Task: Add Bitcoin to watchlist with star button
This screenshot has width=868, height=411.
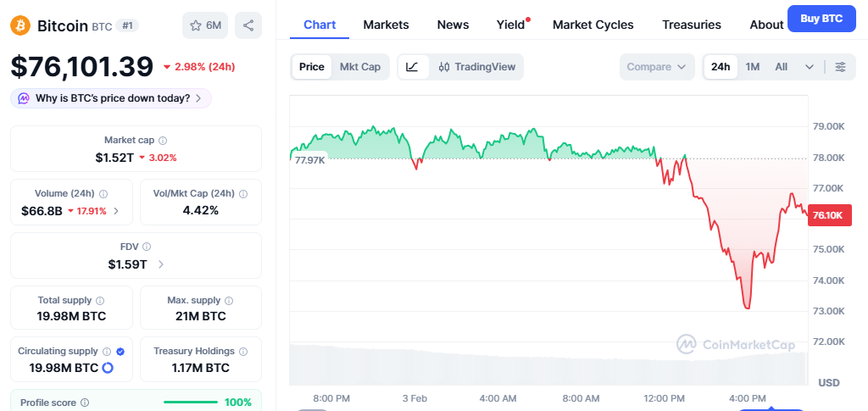Action: (x=205, y=25)
